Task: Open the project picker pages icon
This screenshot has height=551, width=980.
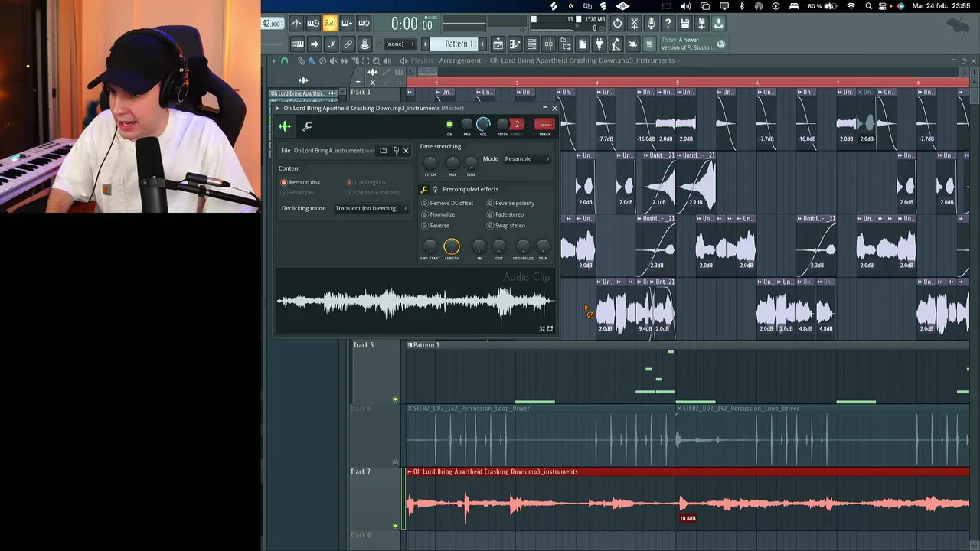Action: pos(583,44)
